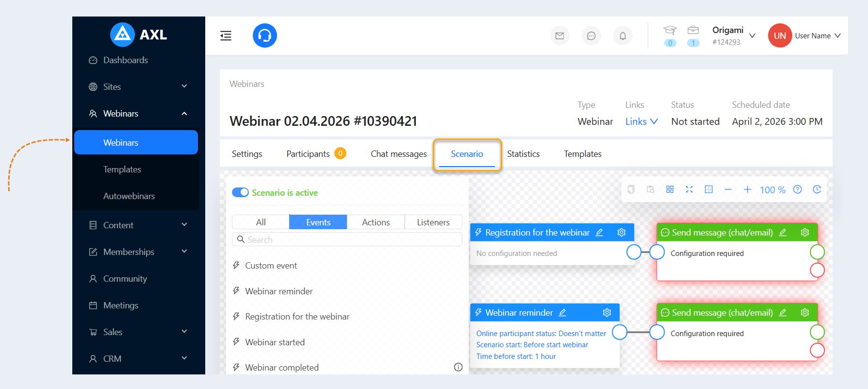Open gear of the upper Send message node
This screenshot has width=868, height=389.
pos(804,233)
